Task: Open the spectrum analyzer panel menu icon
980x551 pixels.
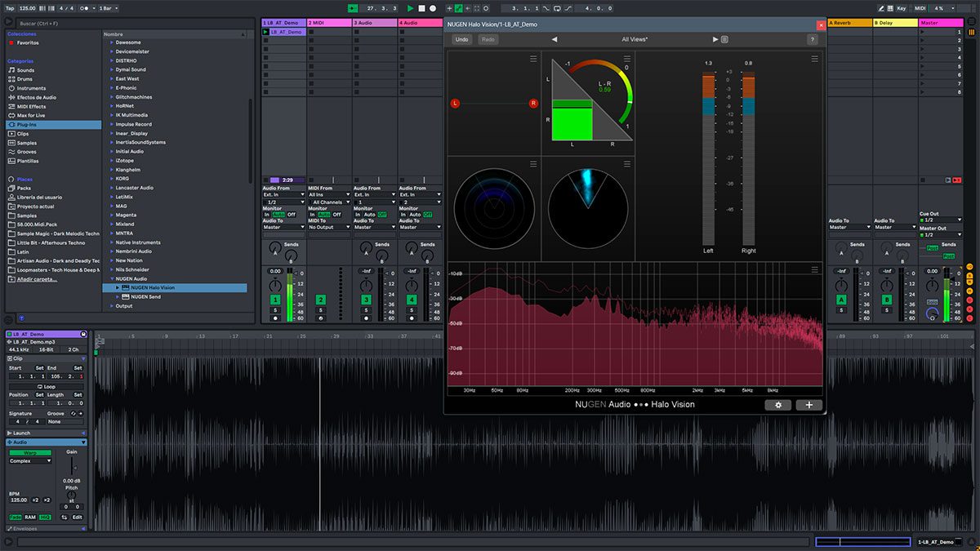Action: click(x=813, y=269)
